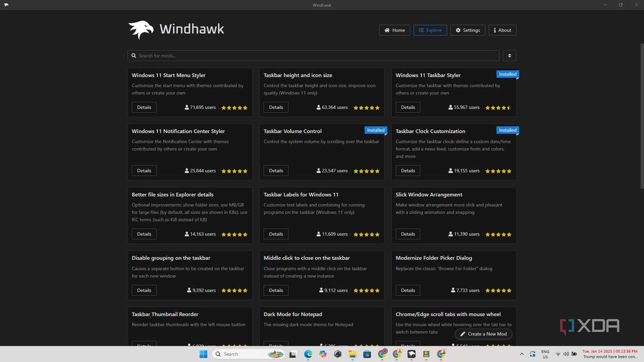Open Windhawk from the taskbar
Viewport: 644px width, 362px height.
[411, 354]
